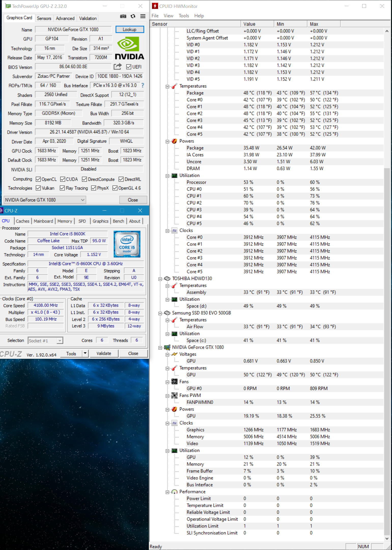Toggle the OpenCL checkbox
The image size is (392, 550).
click(38, 179)
